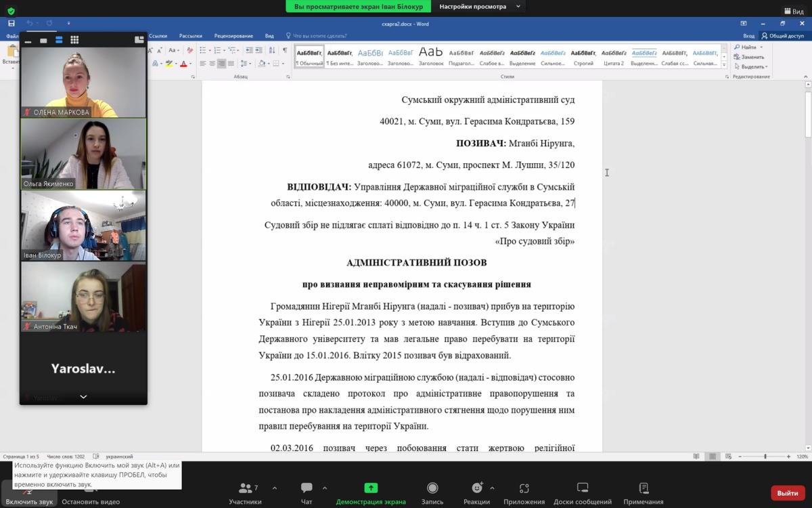Open the Zoom Чат

pyautogui.click(x=307, y=493)
